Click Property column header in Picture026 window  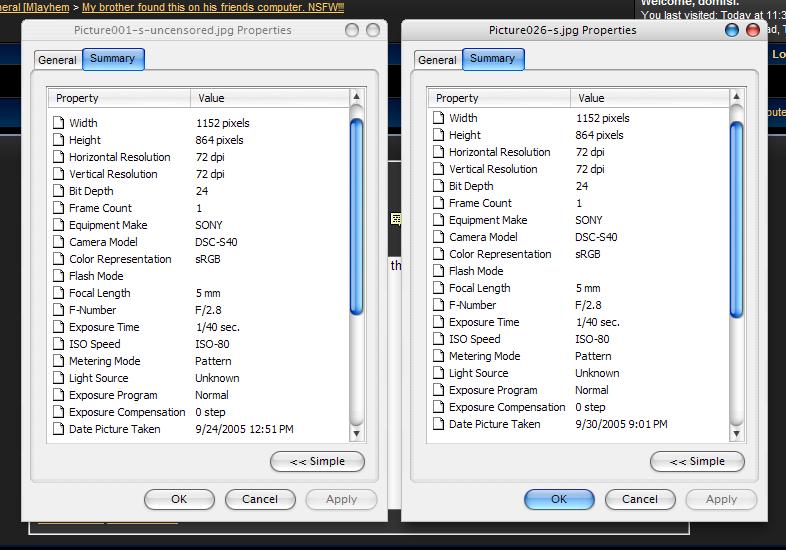tap(499, 98)
